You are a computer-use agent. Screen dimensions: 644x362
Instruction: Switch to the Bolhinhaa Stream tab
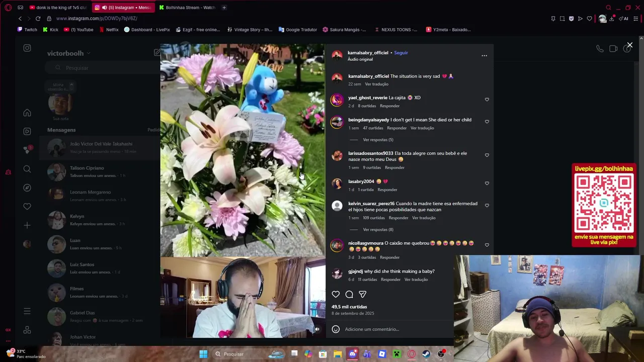[x=187, y=8]
